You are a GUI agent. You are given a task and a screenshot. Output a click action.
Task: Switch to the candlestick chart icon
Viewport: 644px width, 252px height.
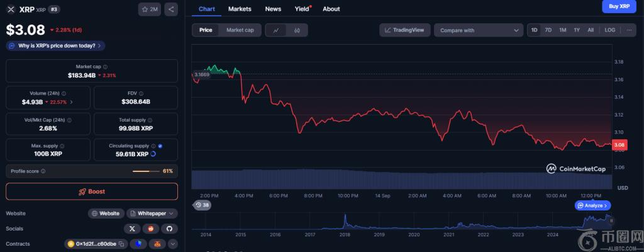297,30
